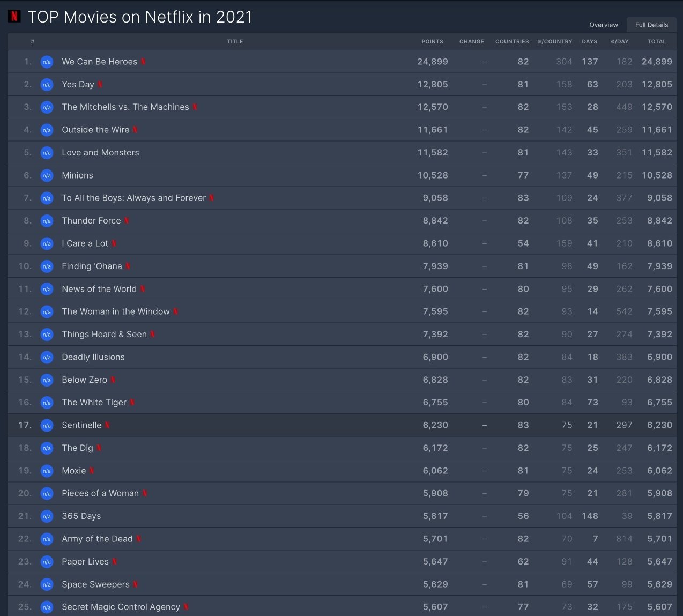Click the n/a badge beside The White Tiger
This screenshot has width=683, height=616.
(47, 403)
